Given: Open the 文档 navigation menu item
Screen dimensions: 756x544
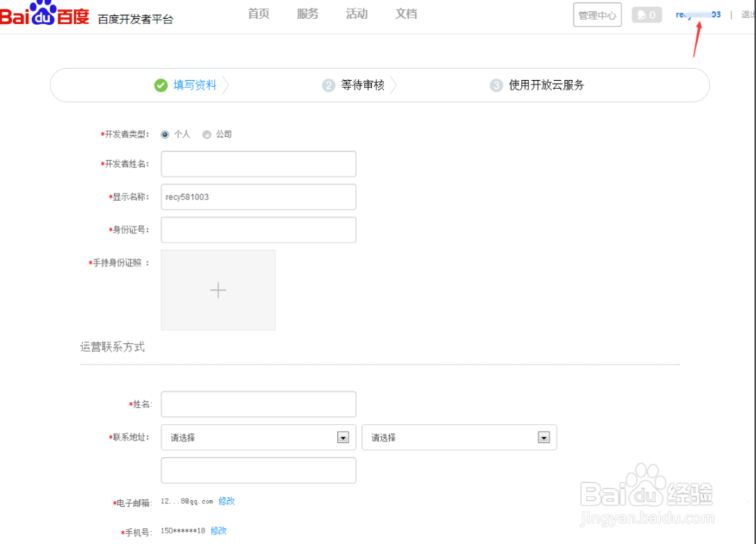Looking at the screenshot, I should click(406, 13).
